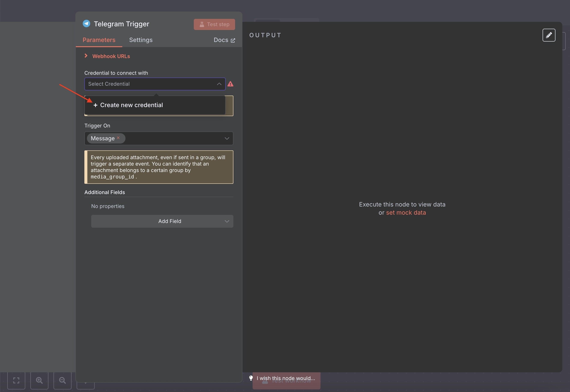The width and height of the screenshot is (570, 392).
Task: Click the fit to view canvas icon
Action: pos(16,380)
